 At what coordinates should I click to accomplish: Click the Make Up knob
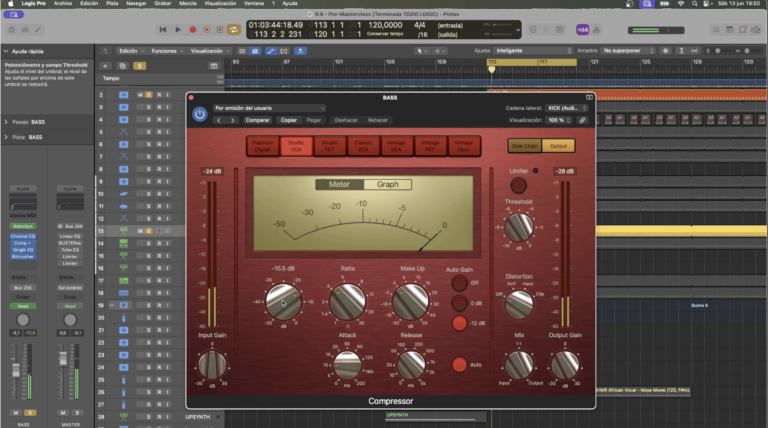(x=410, y=302)
